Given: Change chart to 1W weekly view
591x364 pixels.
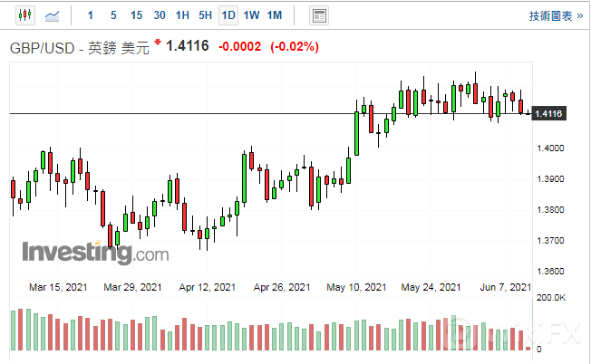Looking at the screenshot, I should click(x=251, y=15).
